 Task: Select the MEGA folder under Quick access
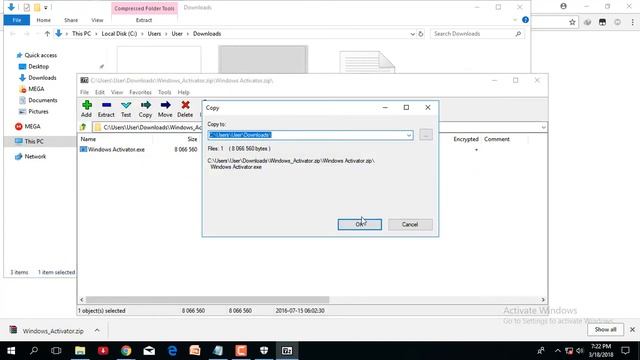(36, 89)
